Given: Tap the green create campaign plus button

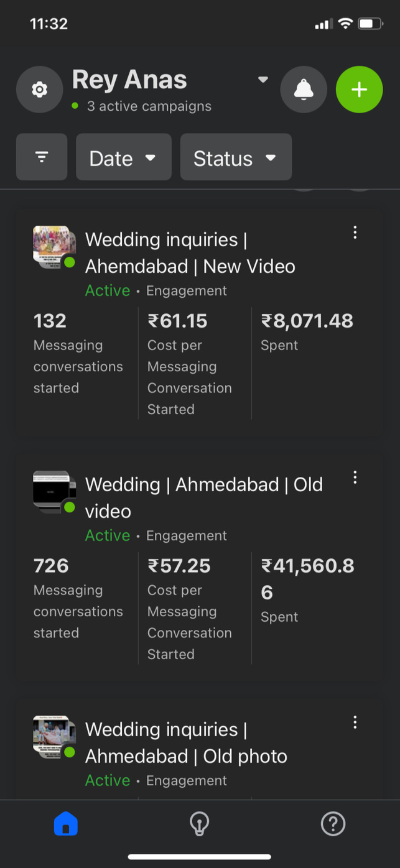Looking at the screenshot, I should [359, 90].
